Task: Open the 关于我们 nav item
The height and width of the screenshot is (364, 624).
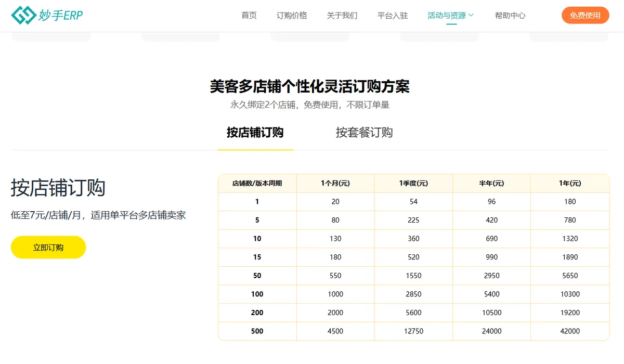Action: click(x=342, y=16)
